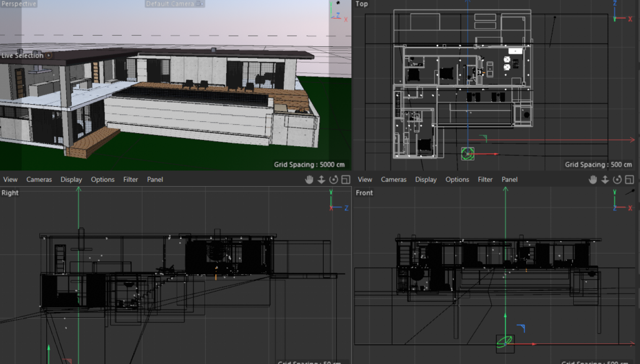The height and width of the screenshot is (364, 640).
Task: Open the Panel menu above the Front viewport
Action: coord(509,180)
